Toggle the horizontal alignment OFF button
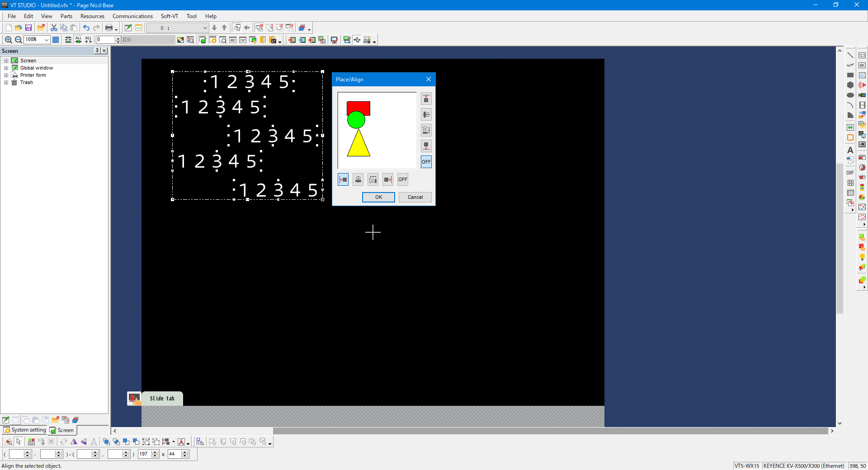 click(x=403, y=180)
